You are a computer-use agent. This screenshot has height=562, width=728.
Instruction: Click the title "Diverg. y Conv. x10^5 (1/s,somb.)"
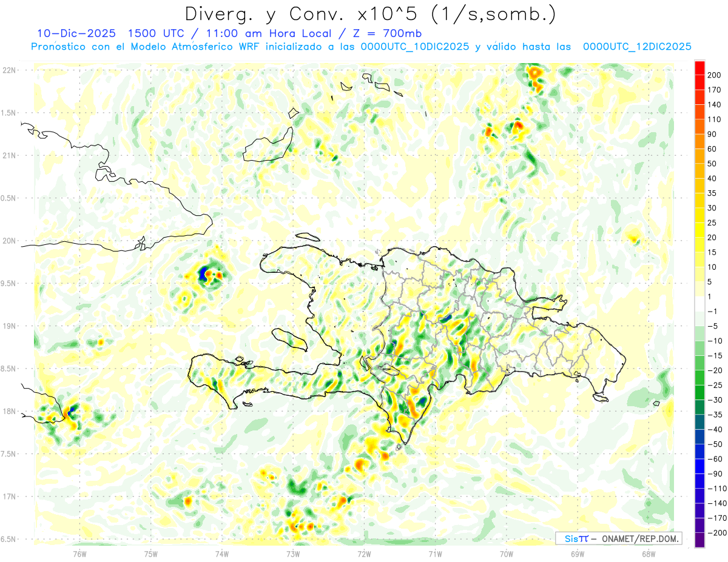pyautogui.click(x=369, y=14)
